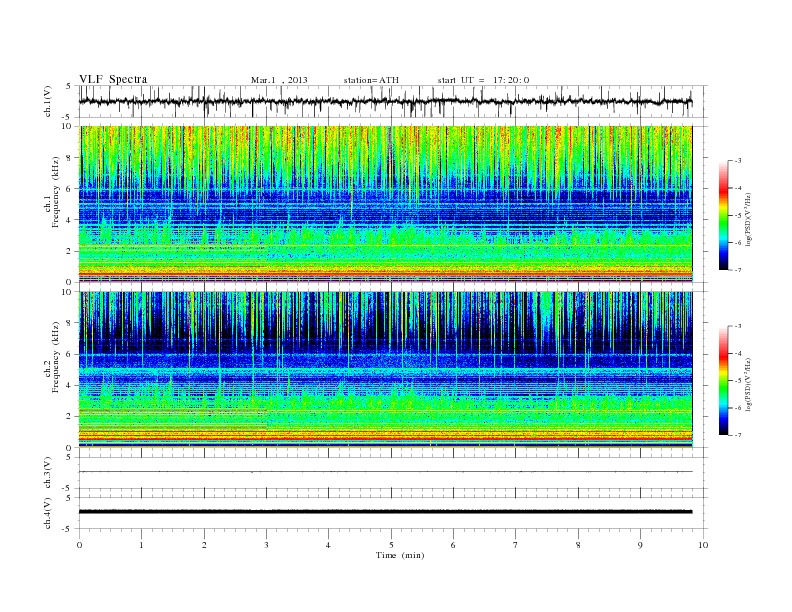This screenshot has width=792, height=612.
Task: Click the "ch.4(V)" axis label
Action: 48,513
